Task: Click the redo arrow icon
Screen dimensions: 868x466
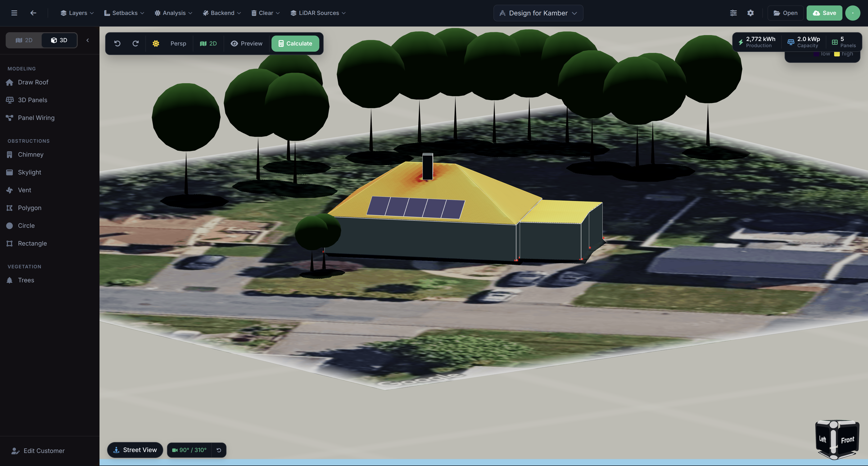Action: click(x=136, y=44)
